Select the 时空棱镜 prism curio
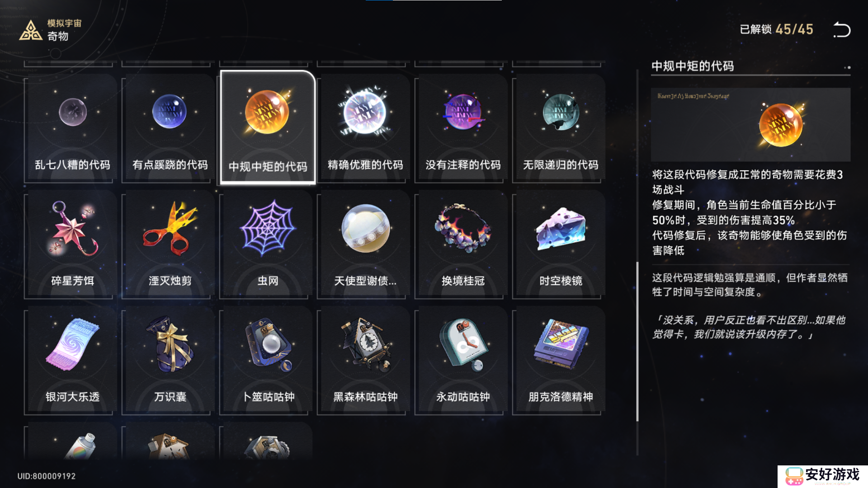The image size is (868, 488). pos(561,244)
